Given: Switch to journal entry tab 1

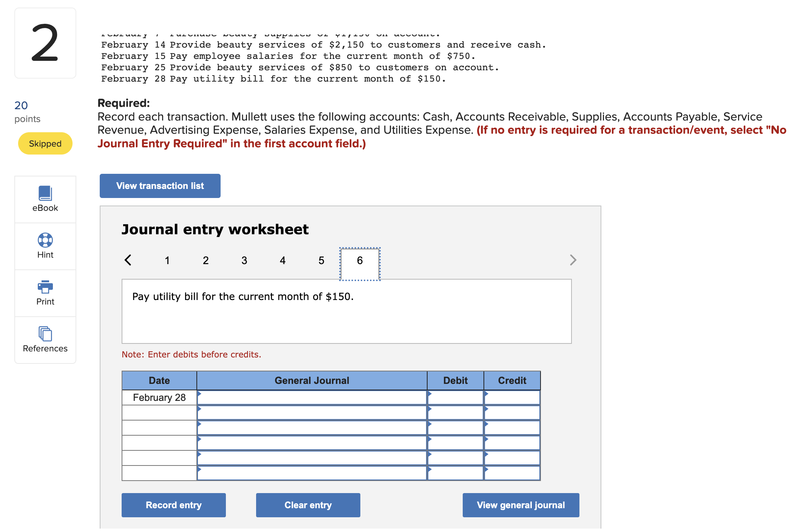Looking at the screenshot, I should pyautogui.click(x=167, y=260).
